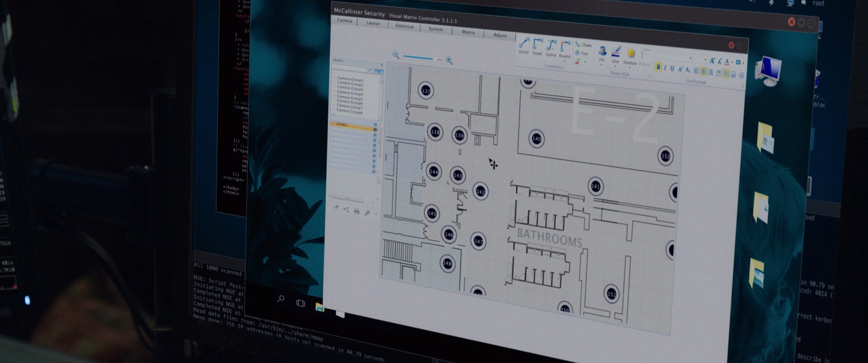Viewport: 868px width, 363px height.
Task: Click the zoom out magnifier
Action: [396, 55]
